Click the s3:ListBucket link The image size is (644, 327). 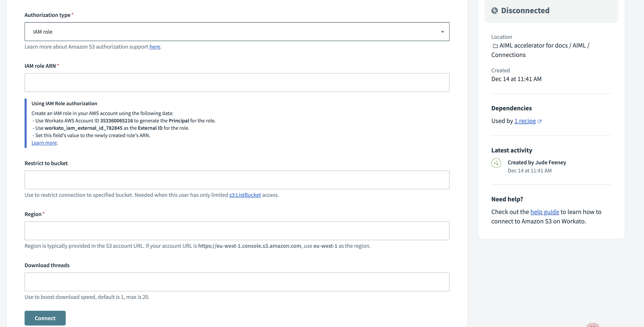pyautogui.click(x=245, y=195)
